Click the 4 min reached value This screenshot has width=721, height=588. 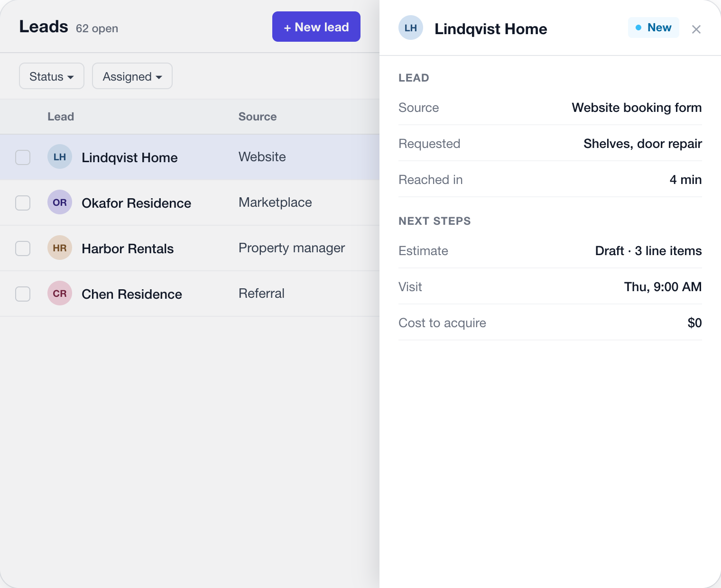pyautogui.click(x=685, y=180)
